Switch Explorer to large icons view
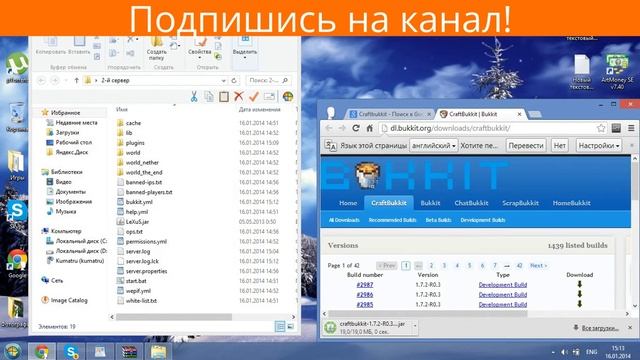 (291, 327)
